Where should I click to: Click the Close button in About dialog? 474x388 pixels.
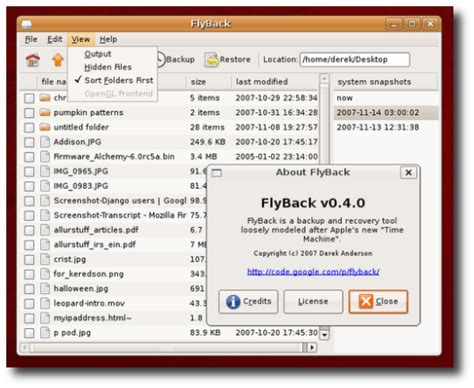click(x=378, y=302)
